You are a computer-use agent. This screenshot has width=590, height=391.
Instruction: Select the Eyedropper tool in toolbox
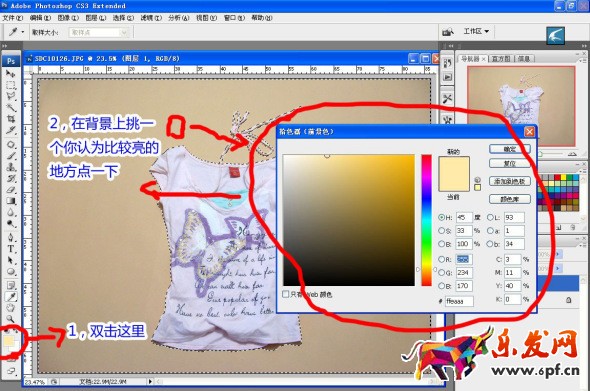tap(11, 297)
